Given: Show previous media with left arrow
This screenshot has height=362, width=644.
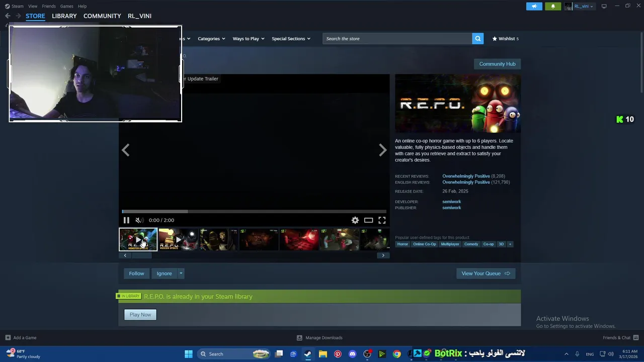Looking at the screenshot, I should [126, 150].
